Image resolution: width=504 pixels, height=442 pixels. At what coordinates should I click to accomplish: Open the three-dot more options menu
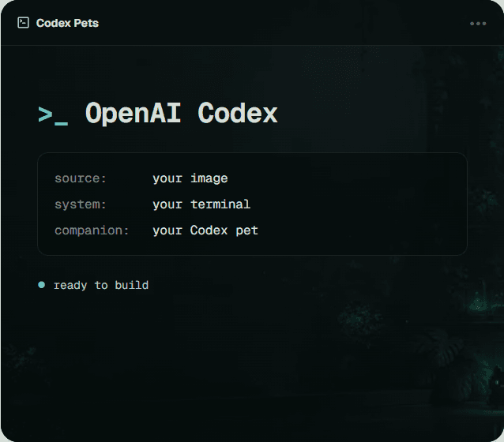tap(478, 24)
